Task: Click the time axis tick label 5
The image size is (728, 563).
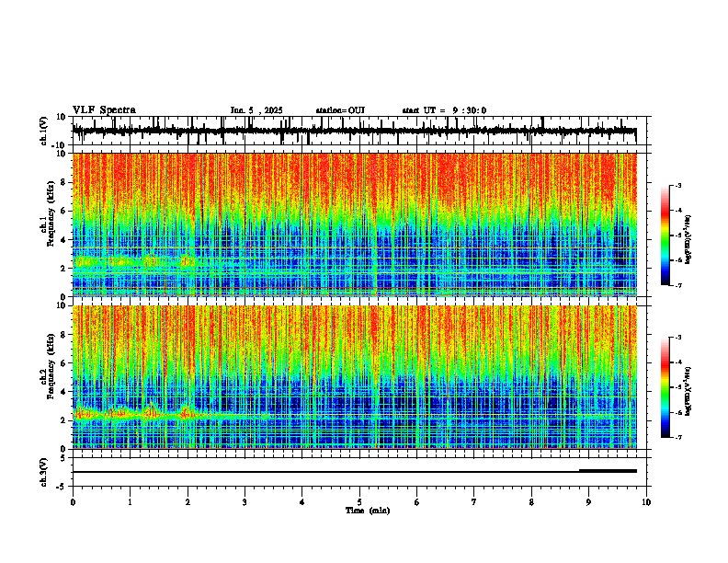Action: point(359,502)
